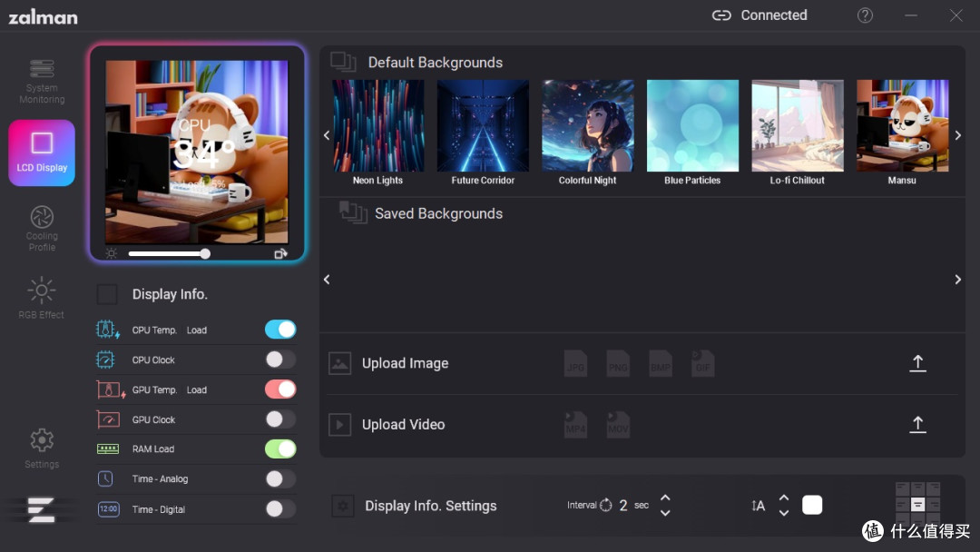The width and height of the screenshot is (980, 552).
Task: Select the LCD Display section
Action: (x=41, y=153)
